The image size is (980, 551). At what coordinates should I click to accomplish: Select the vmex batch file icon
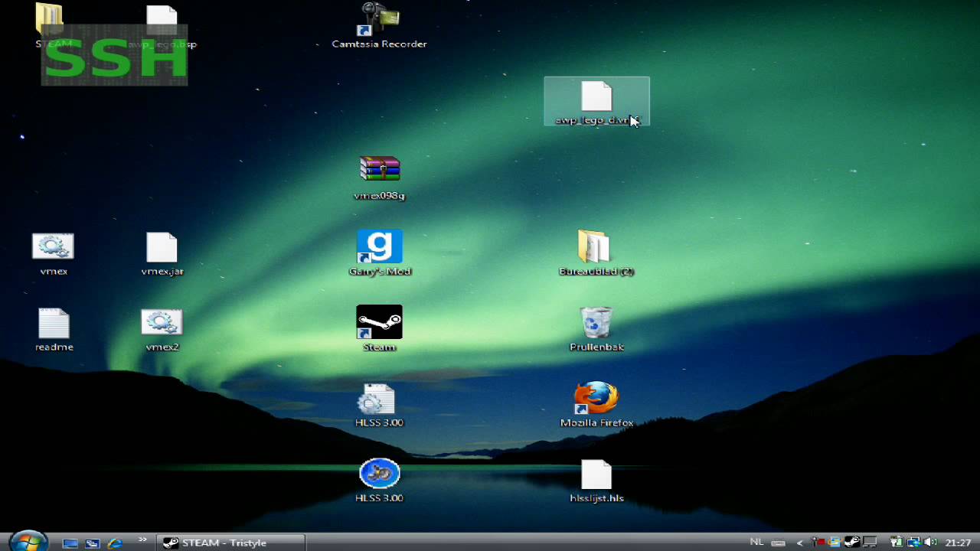(x=54, y=253)
